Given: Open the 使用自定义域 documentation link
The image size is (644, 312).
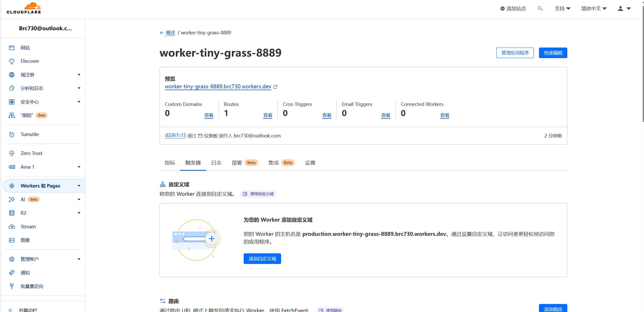Looking at the screenshot, I should coord(258,194).
